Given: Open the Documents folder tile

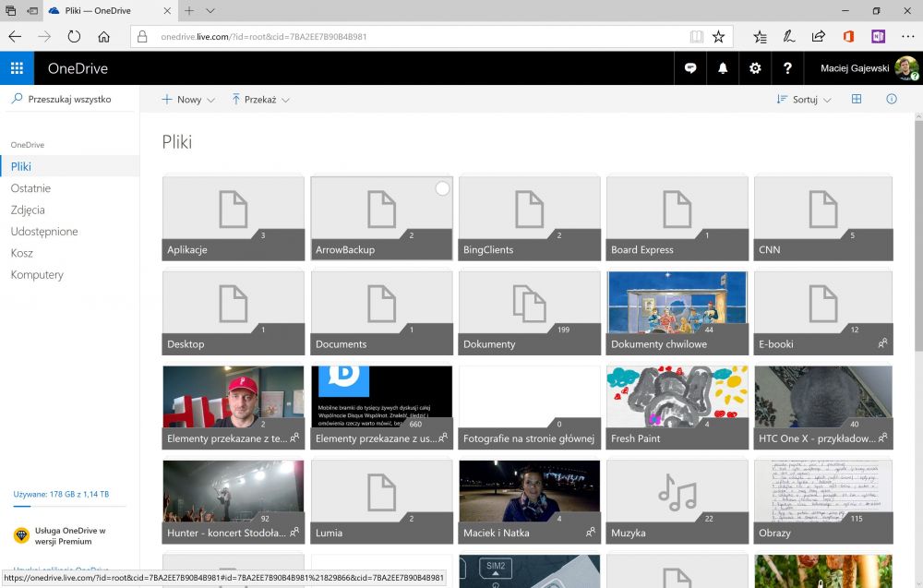Looking at the screenshot, I should point(381,313).
